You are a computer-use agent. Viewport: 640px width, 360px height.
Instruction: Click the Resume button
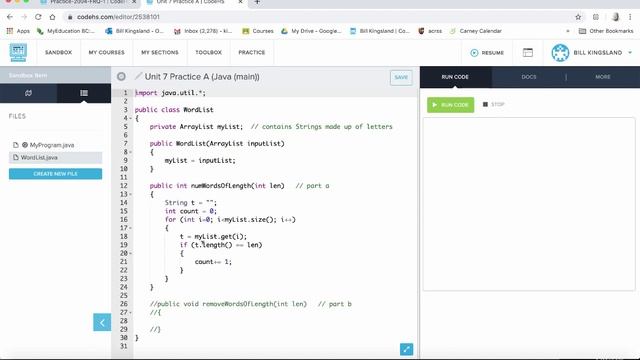[487, 53]
